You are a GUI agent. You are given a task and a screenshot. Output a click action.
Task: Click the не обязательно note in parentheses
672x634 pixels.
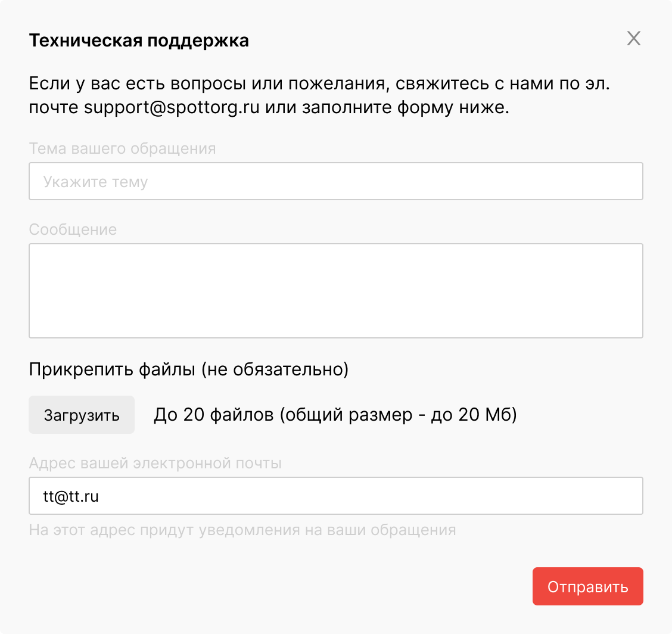tap(274, 369)
